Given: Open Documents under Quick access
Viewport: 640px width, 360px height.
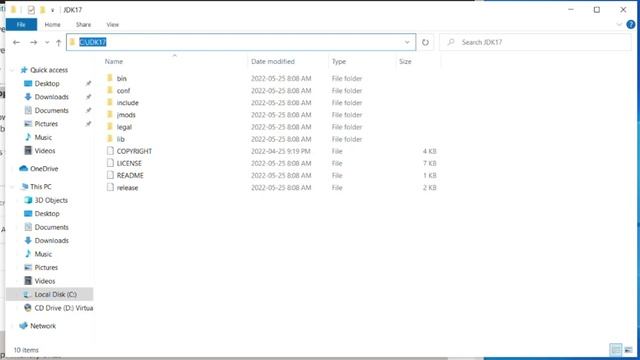Looking at the screenshot, I should [x=51, y=110].
